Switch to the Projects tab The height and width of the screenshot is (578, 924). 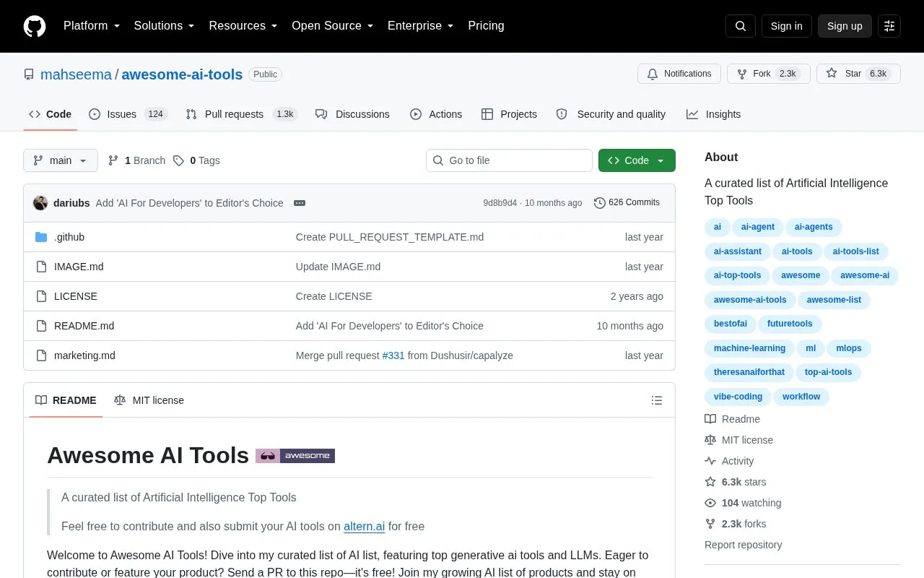(510, 114)
